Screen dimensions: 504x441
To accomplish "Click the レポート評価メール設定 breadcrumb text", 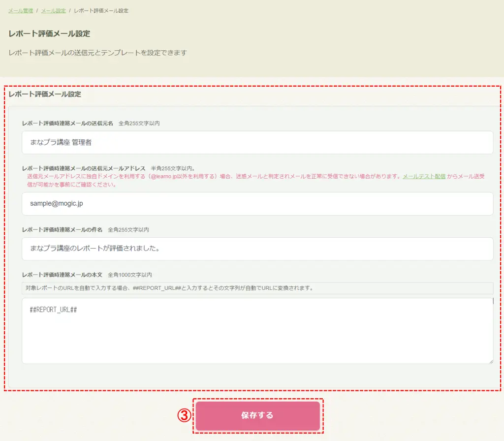I will pyautogui.click(x=101, y=11).
